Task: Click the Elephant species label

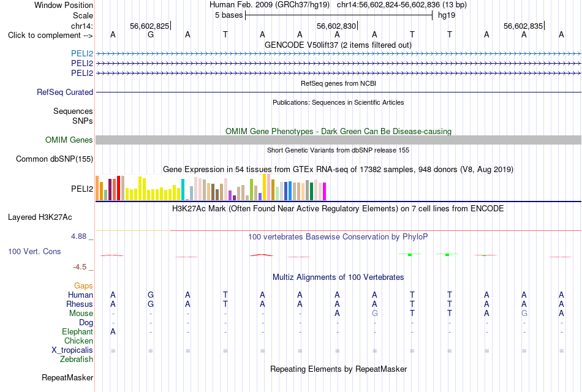Action: (78, 331)
